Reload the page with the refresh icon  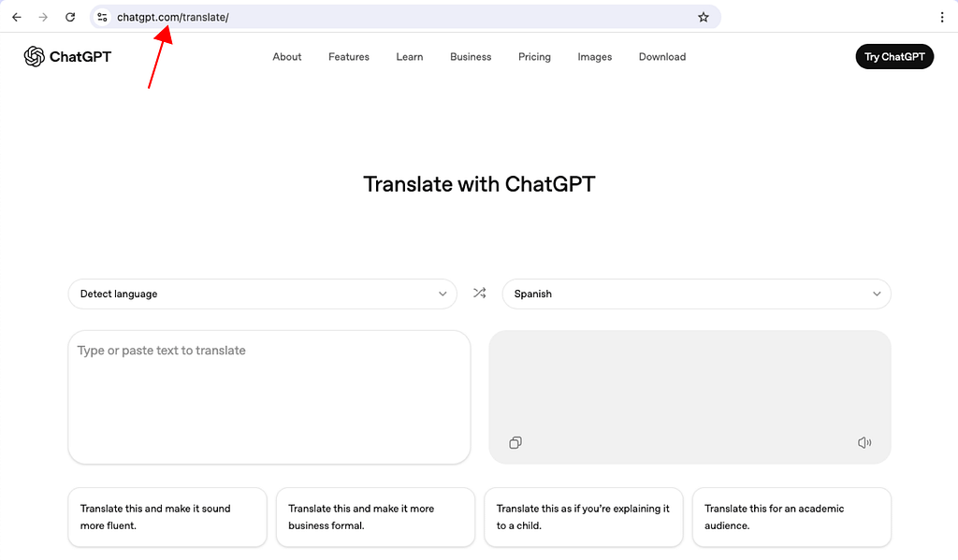(70, 17)
